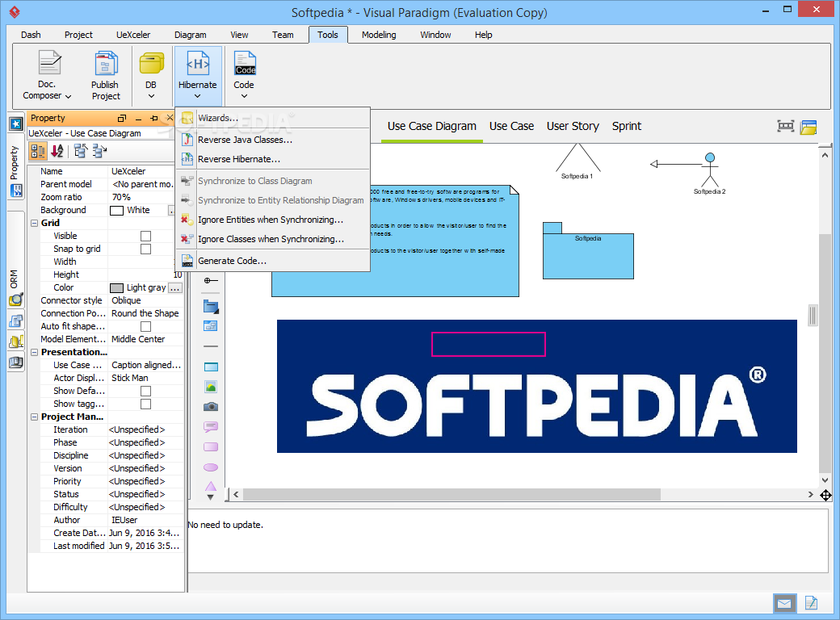This screenshot has height=620, width=840.
Task: Open the Modeling ribbon tab
Action: tap(379, 35)
